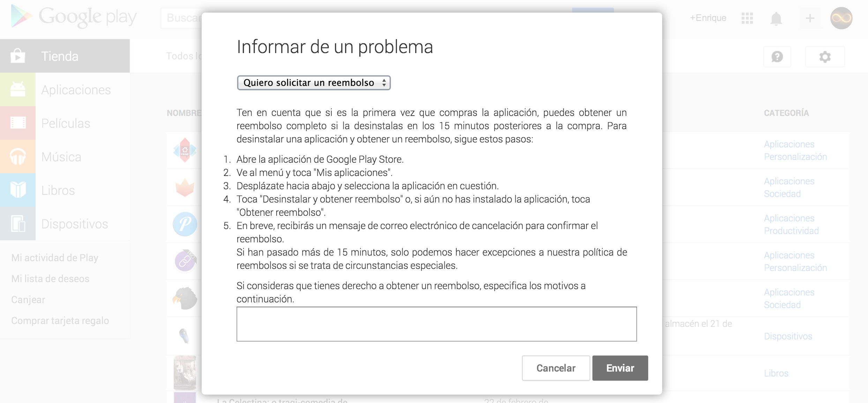Open the refund reason dropdown
This screenshot has width=868, height=403.
point(313,83)
